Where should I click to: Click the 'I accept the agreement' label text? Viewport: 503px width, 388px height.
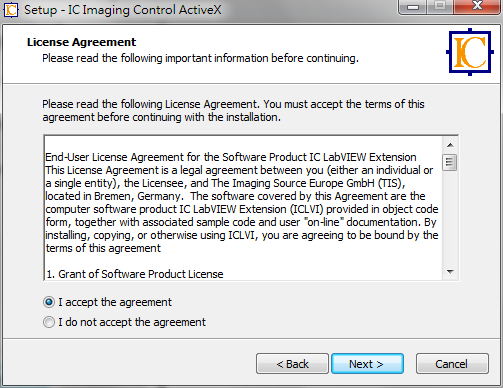coord(115,302)
